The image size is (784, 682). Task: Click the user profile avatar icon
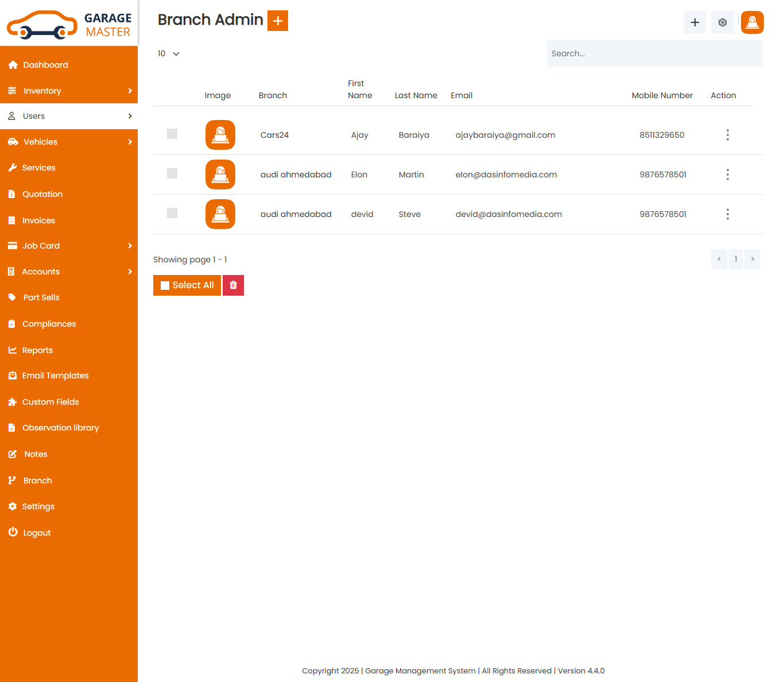coord(752,22)
